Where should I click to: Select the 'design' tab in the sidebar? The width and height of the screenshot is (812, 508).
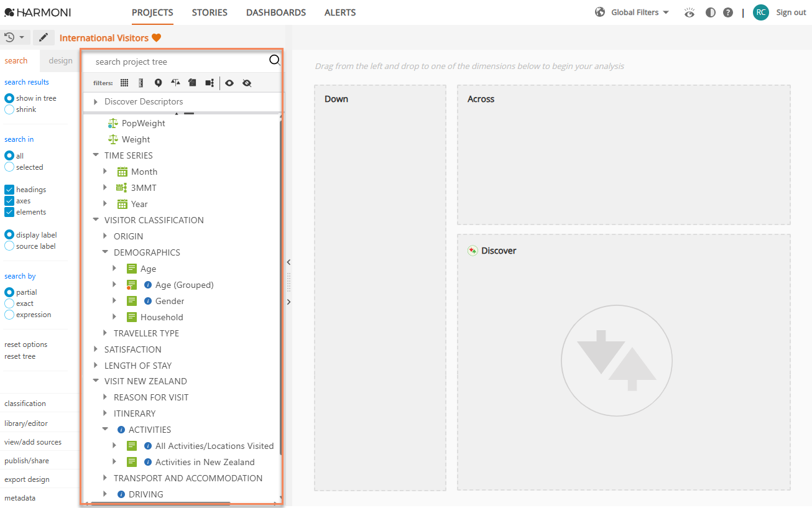[x=60, y=60]
